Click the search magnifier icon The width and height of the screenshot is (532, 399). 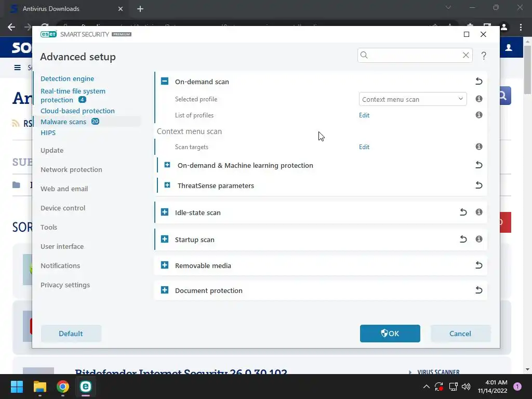[364, 55]
